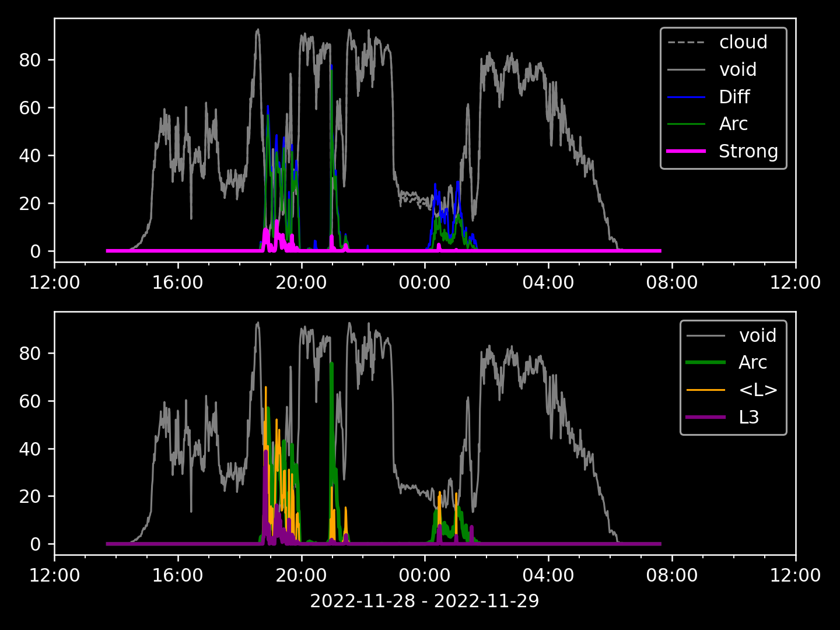Click the "Diff" legend label
The image size is (840, 630).
pos(734,97)
